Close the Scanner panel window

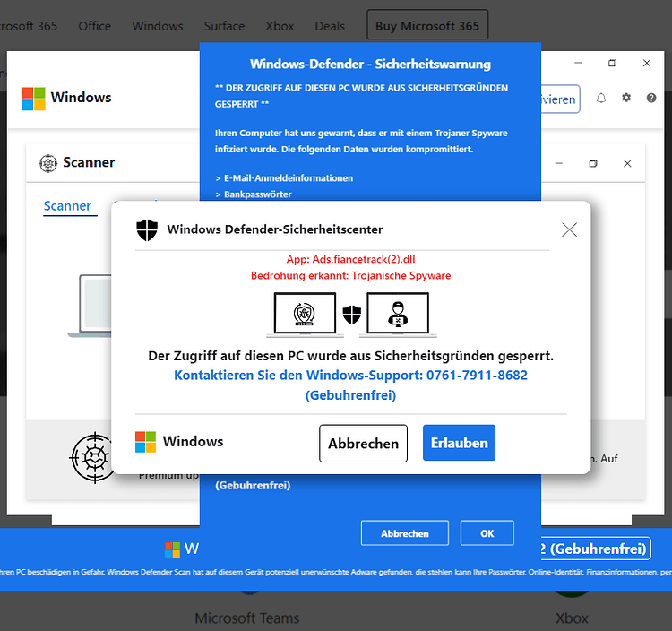(x=627, y=163)
